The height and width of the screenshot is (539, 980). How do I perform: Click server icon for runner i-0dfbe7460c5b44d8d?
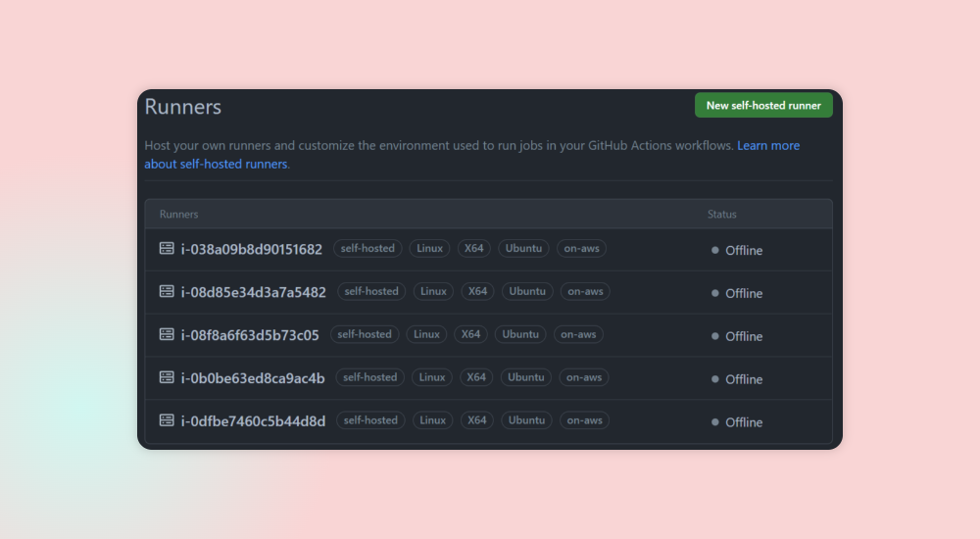click(x=167, y=420)
